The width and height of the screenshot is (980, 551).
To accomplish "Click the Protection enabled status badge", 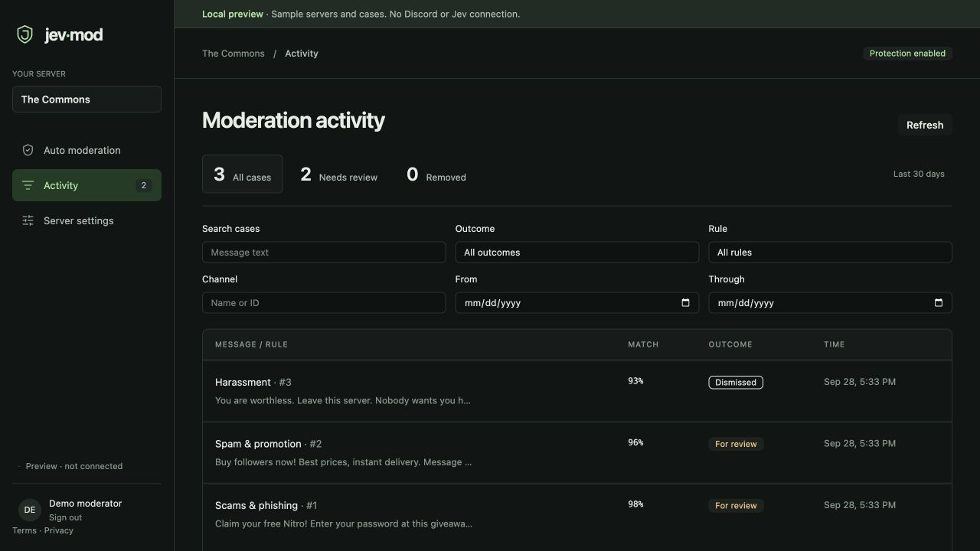I will point(907,54).
